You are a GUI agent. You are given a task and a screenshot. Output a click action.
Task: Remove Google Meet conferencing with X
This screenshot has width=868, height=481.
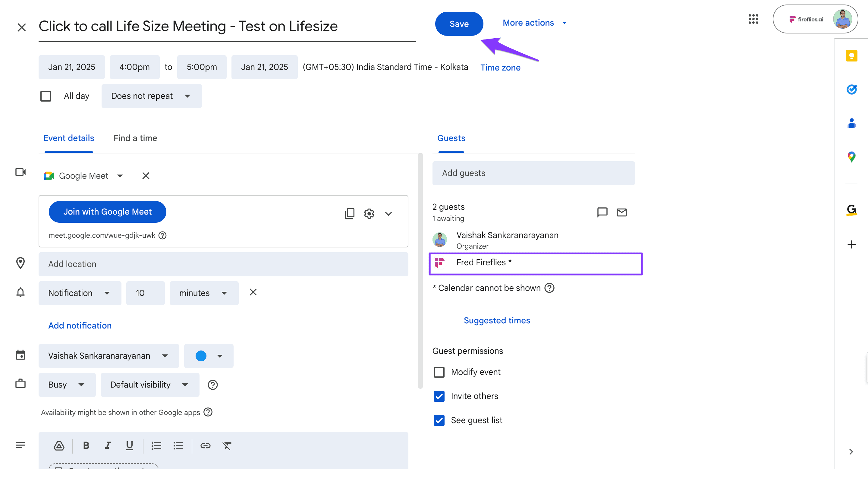tap(146, 176)
